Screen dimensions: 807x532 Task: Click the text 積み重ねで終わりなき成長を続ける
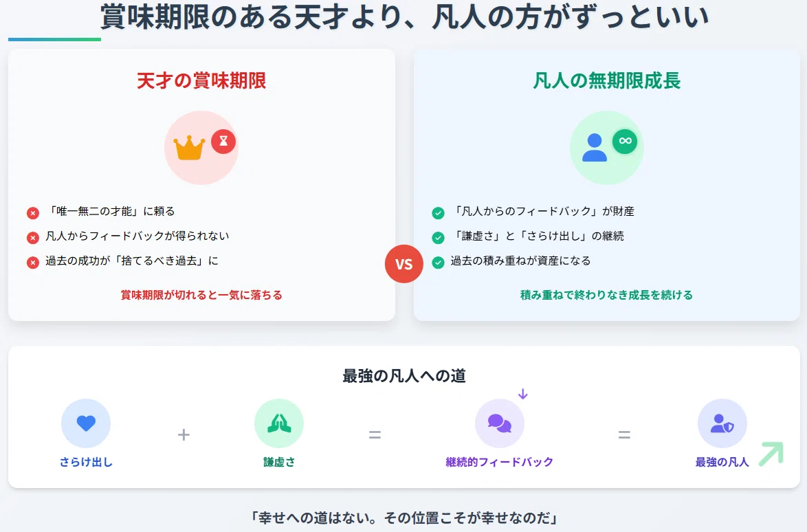(607, 295)
